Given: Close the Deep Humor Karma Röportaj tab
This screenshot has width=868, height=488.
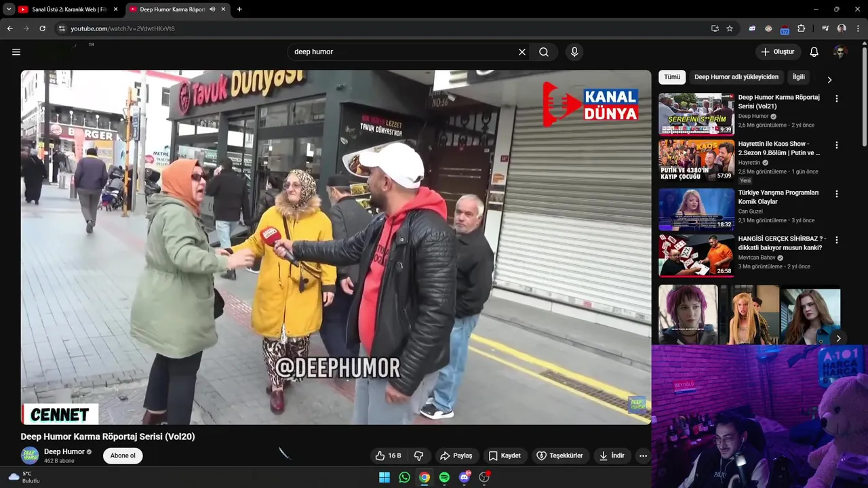Looking at the screenshot, I should pyautogui.click(x=223, y=9).
